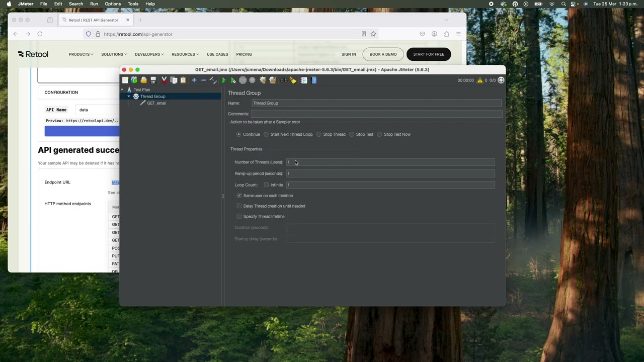Open the Templates icon in JMeter toolbar
Viewport: 644px width, 362px height.
click(134, 80)
